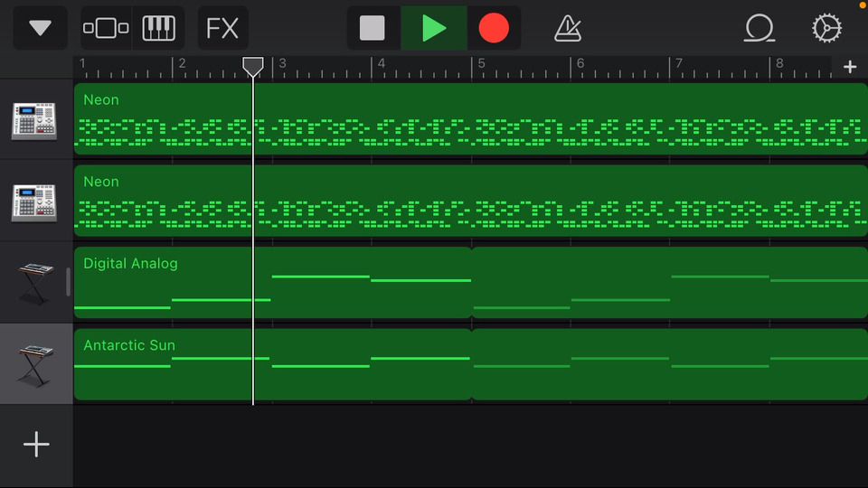Stop playback with the square button
The width and height of the screenshot is (868, 488).
(x=372, y=28)
